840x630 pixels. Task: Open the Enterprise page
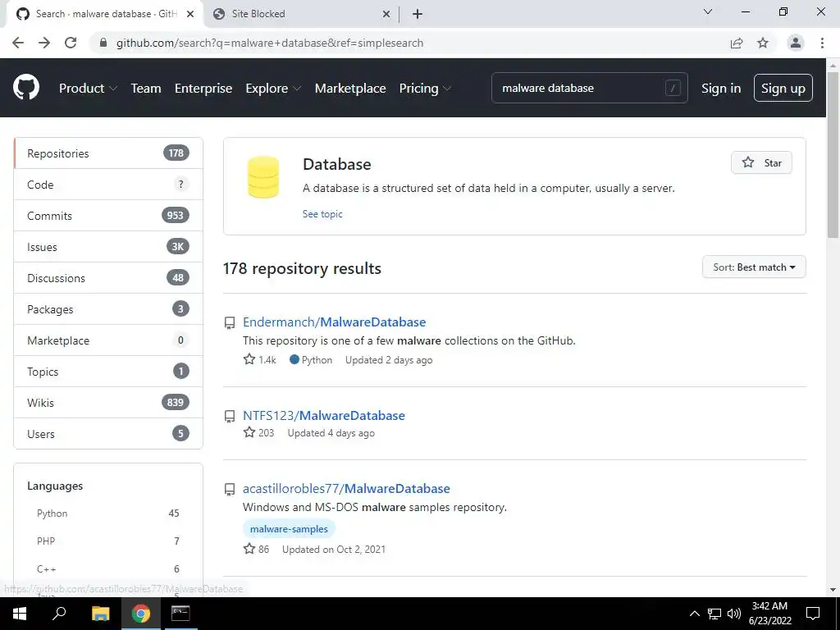point(203,89)
